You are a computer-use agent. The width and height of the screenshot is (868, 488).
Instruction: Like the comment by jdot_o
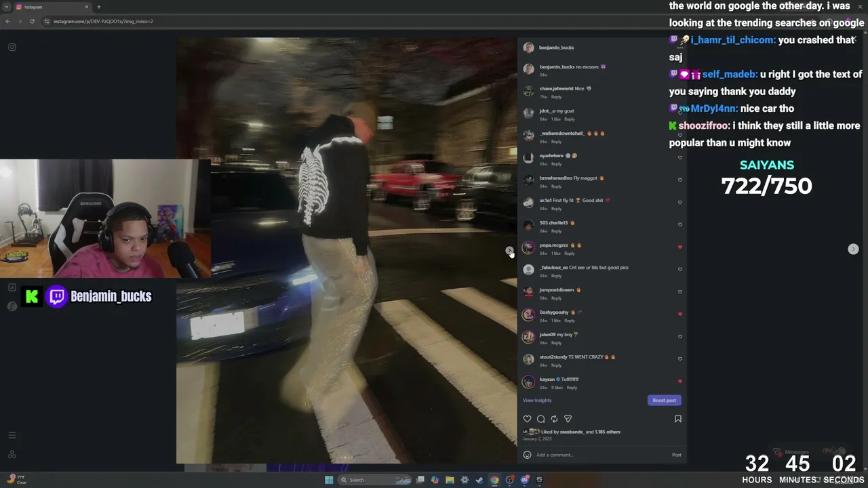click(680, 113)
